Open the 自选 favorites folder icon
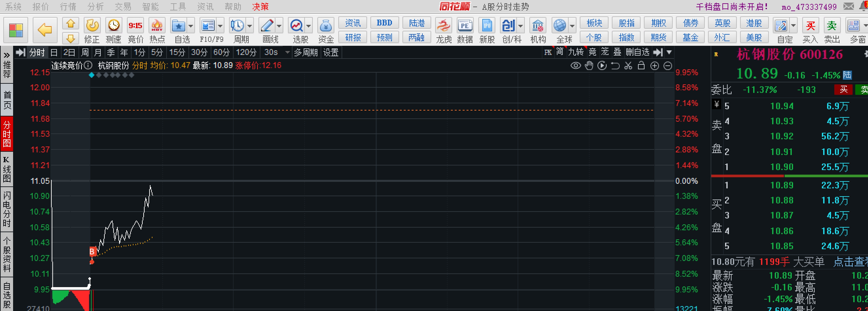The image size is (868, 311). [x=179, y=26]
